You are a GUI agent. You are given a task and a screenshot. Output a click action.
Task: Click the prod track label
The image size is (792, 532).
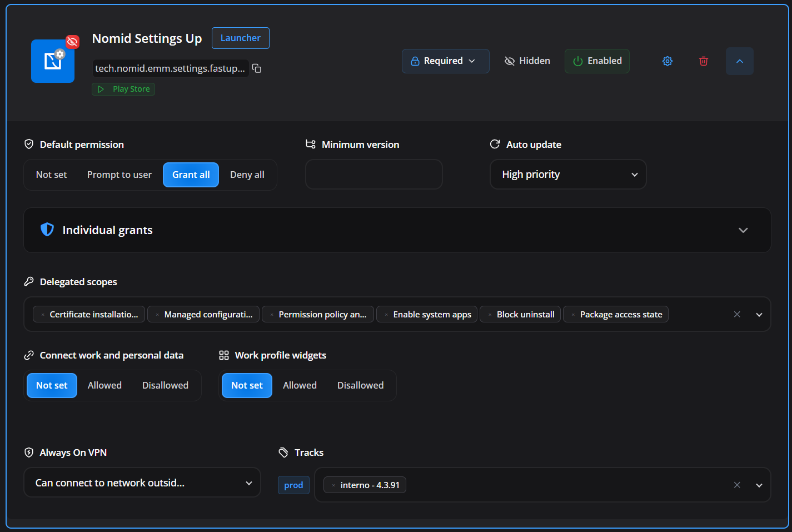pyautogui.click(x=293, y=485)
